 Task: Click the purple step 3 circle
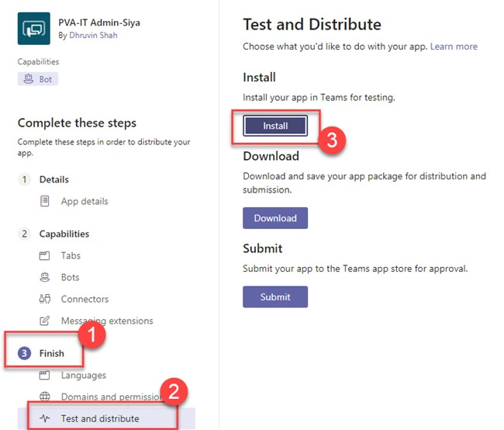pyautogui.click(x=24, y=353)
